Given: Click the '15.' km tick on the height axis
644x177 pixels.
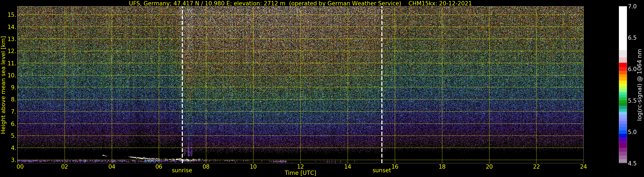Looking at the screenshot, I should coord(12,15).
